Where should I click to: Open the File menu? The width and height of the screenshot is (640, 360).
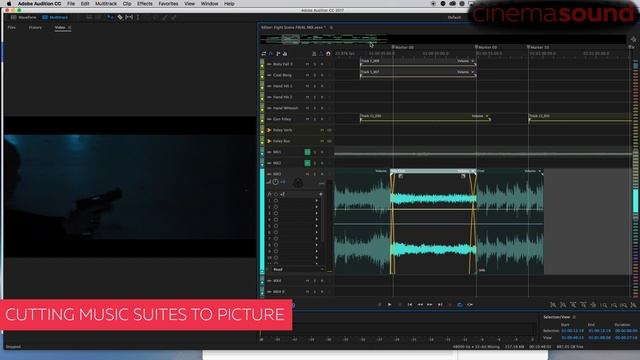[71, 4]
